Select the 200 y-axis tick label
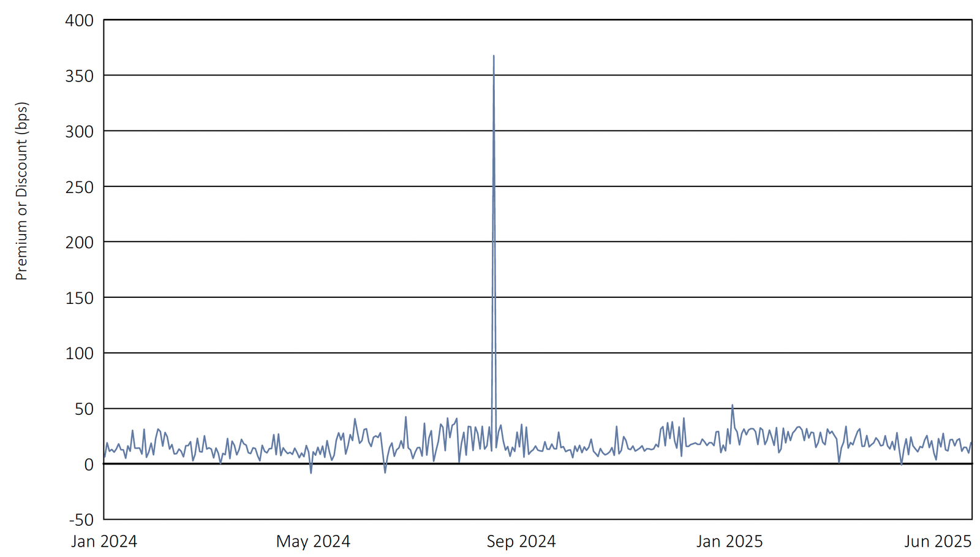Image resolution: width=980 pixels, height=557 pixels. [x=79, y=243]
